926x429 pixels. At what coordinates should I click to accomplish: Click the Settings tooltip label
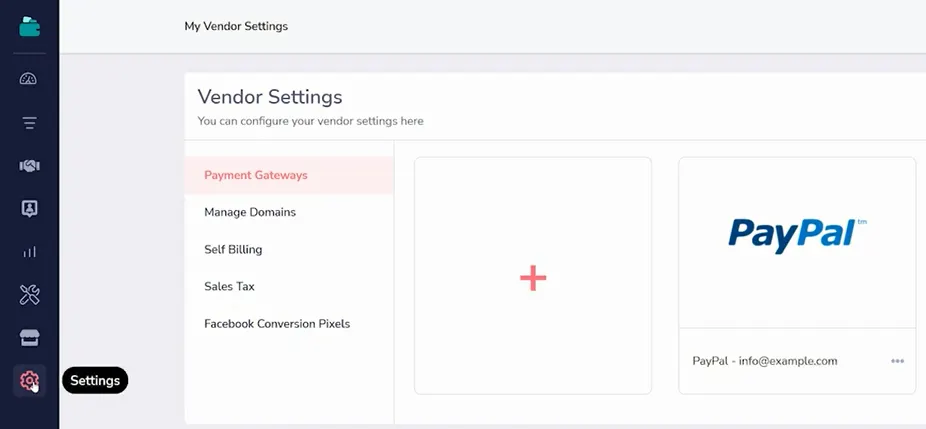pyautogui.click(x=95, y=381)
